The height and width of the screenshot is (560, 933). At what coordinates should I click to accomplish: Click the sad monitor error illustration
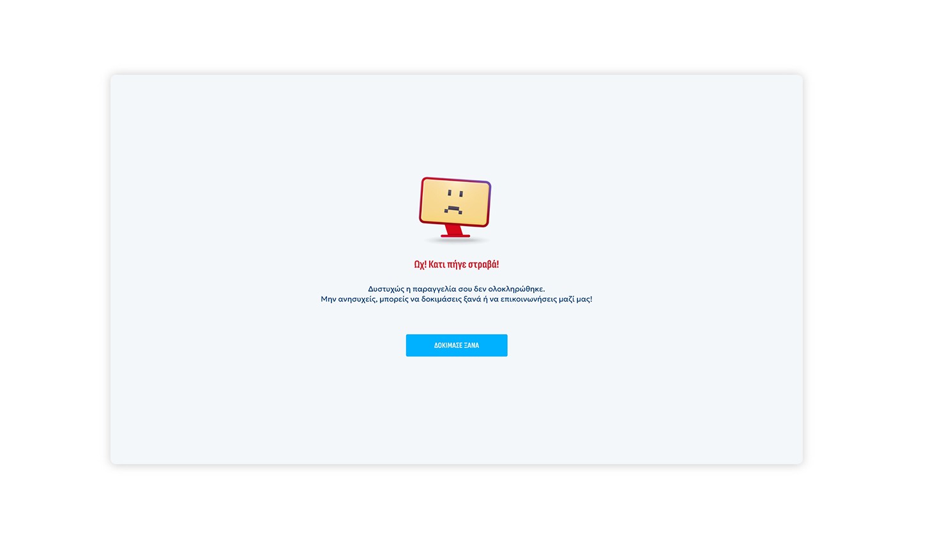[x=455, y=210]
